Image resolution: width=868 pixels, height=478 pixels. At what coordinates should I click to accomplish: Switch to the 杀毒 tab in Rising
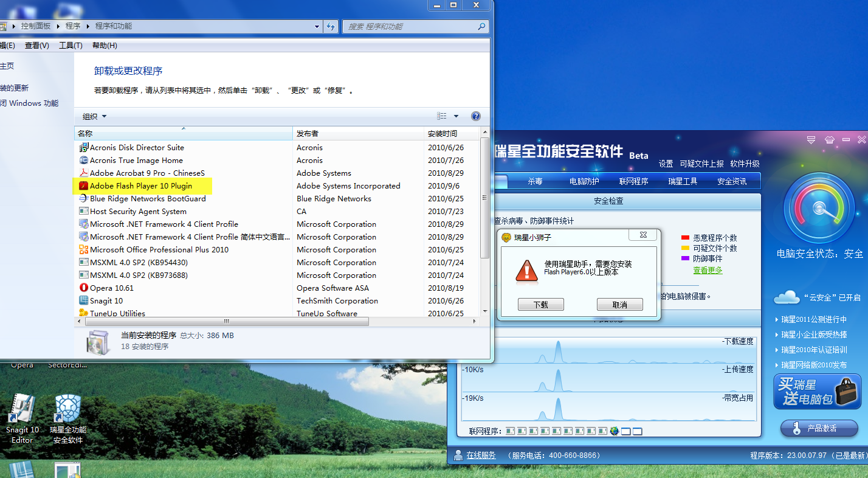[x=535, y=181]
